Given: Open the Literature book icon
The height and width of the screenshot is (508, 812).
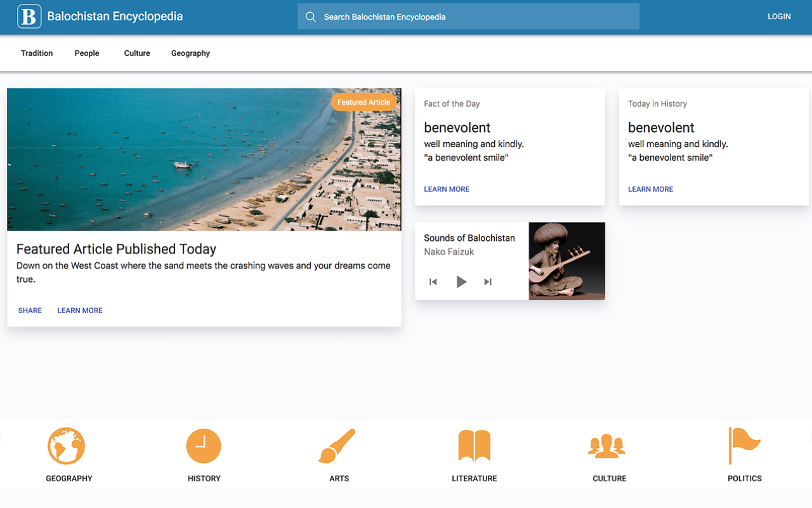Looking at the screenshot, I should pyautogui.click(x=474, y=446).
